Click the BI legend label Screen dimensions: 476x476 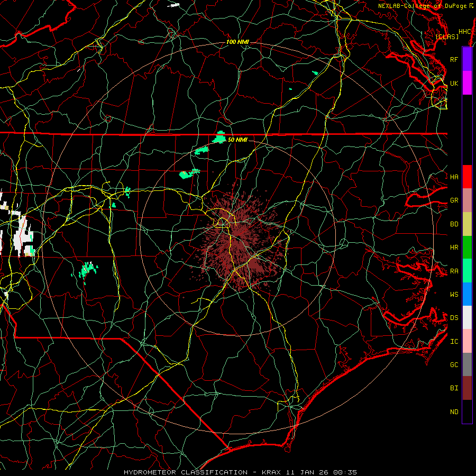tap(454, 388)
